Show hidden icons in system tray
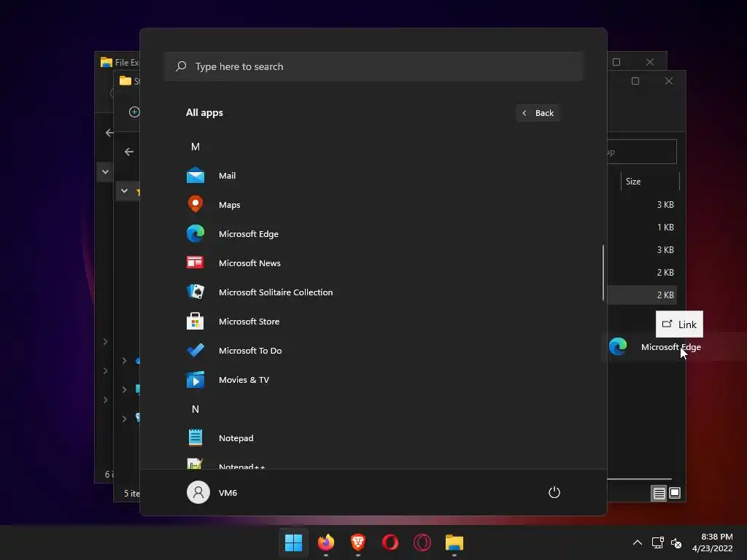Viewport: 747px width, 560px height. (638, 542)
